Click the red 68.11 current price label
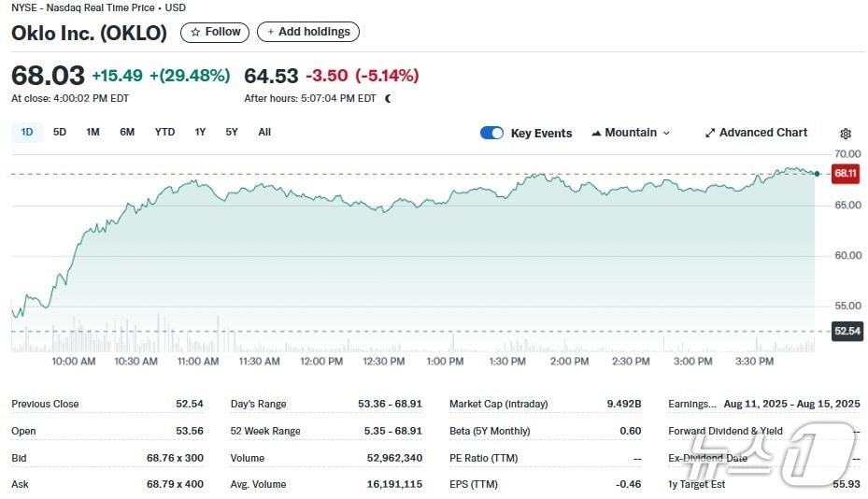Image resolution: width=868 pixels, height=499 pixels. [x=846, y=174]
